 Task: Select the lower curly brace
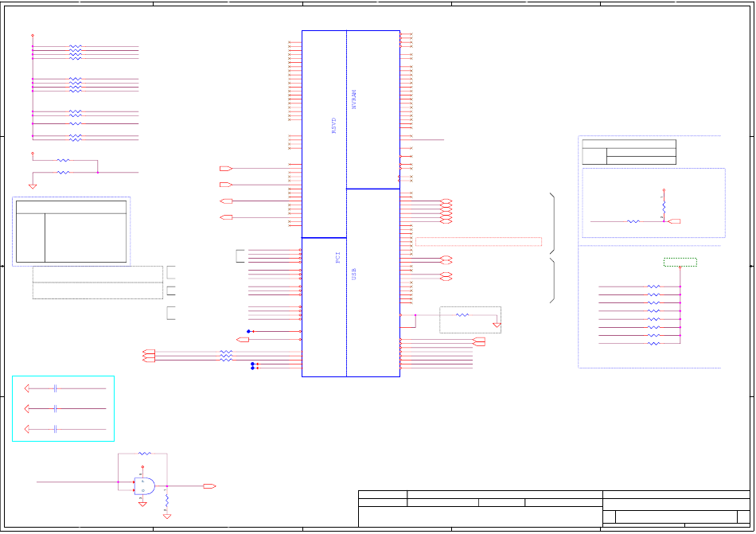point(552,280)
